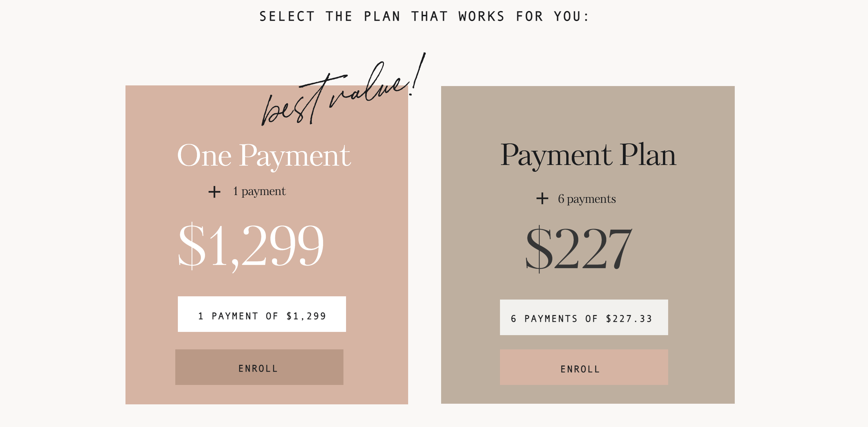Image resolution: width=868 pixels, height=427 pixels.
Task: Click the dollar sign in $227
Action: [539, 249]
